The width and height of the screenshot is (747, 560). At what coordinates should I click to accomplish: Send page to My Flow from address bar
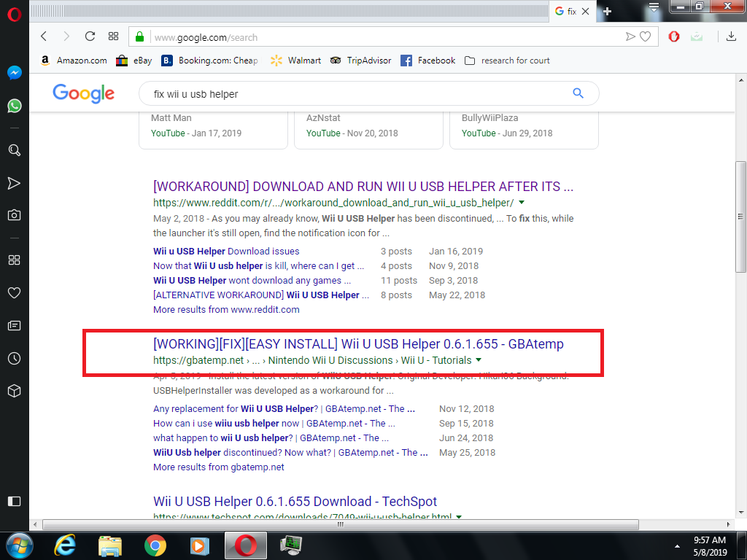630,36
